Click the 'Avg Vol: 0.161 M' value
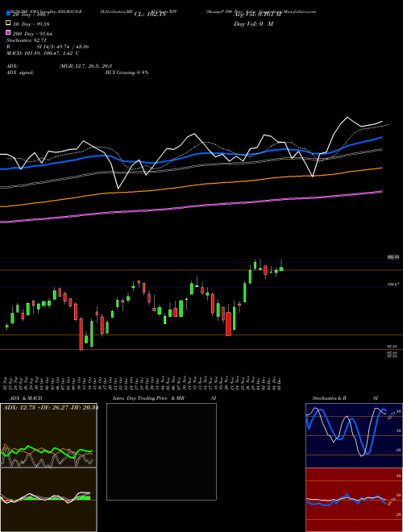Viewport: 403px width, 532px height. [257, 15]
